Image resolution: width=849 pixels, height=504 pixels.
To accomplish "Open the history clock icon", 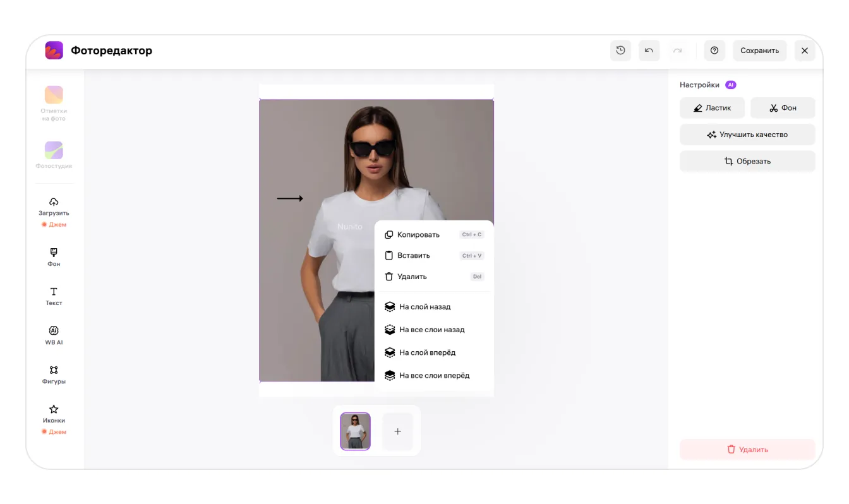I will pos(620,51).
